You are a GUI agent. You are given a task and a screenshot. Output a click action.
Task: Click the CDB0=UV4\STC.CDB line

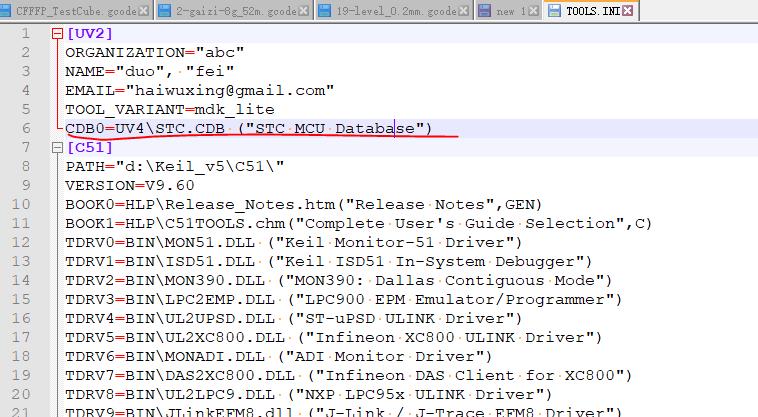point(248,128)
